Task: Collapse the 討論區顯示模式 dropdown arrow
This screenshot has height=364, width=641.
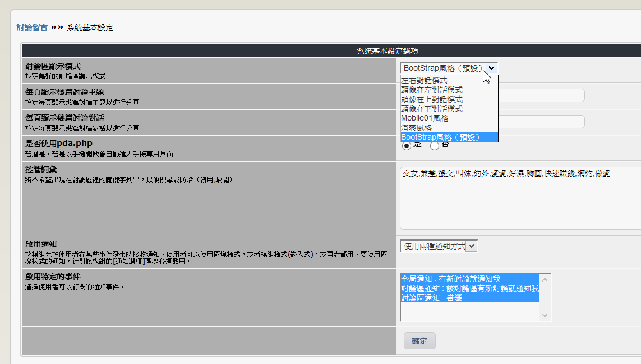Action: [491, 68]
